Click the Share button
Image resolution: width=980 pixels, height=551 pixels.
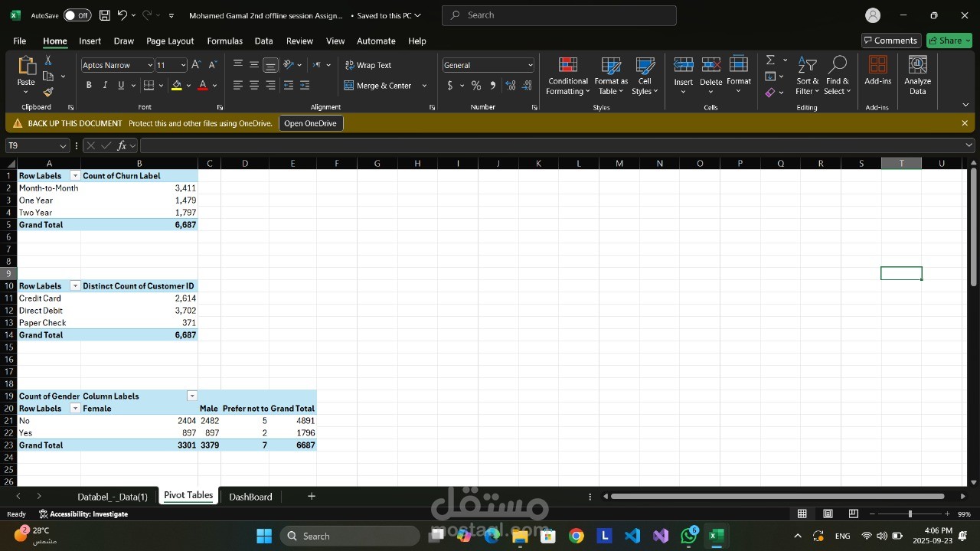click(949, 41)
